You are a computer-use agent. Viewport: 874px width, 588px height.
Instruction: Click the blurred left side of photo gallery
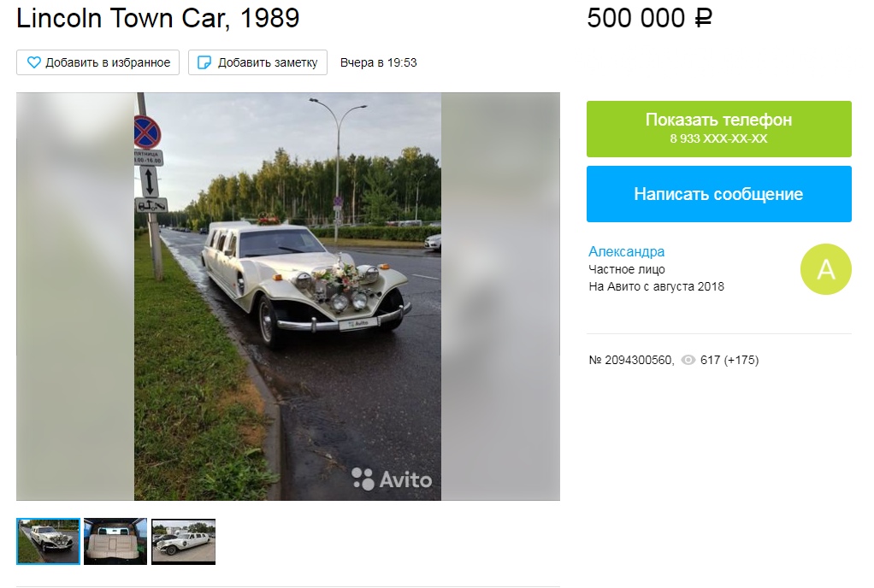point(75,297)
